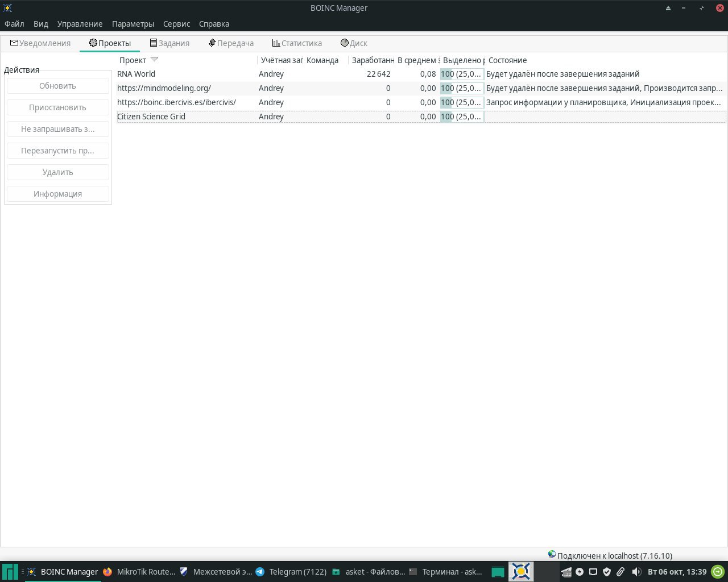This screenshot has height=582, width=728.
Task: Open the Уведомления tab
Action: click(40, 43)
